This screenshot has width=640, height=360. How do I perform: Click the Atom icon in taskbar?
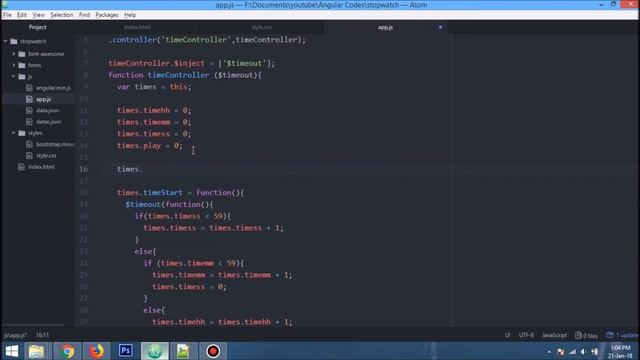(155, 351)
